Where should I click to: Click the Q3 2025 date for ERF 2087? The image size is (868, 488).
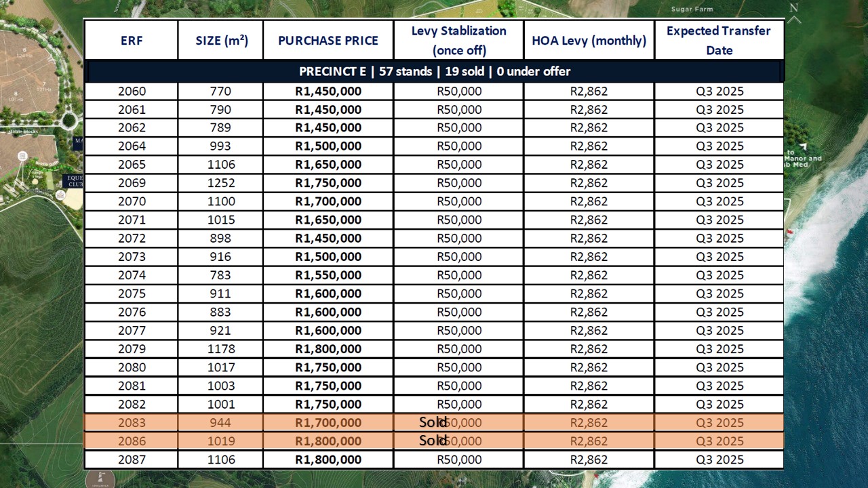[719, 459]
